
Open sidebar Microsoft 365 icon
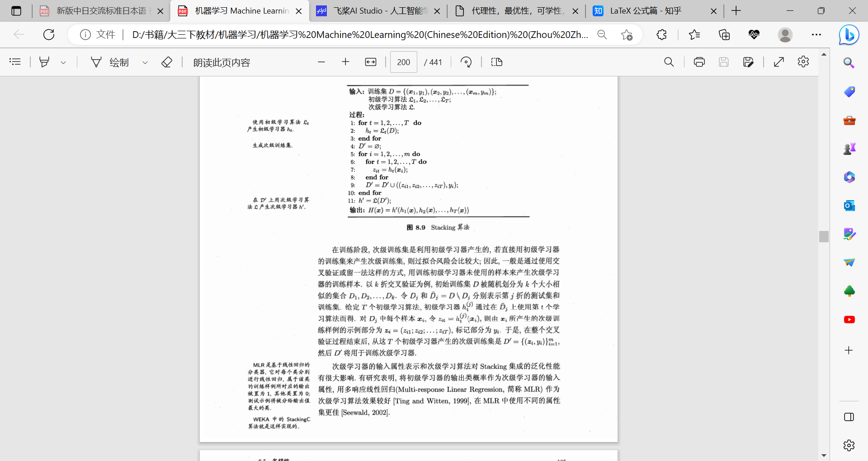coord(849,177)
